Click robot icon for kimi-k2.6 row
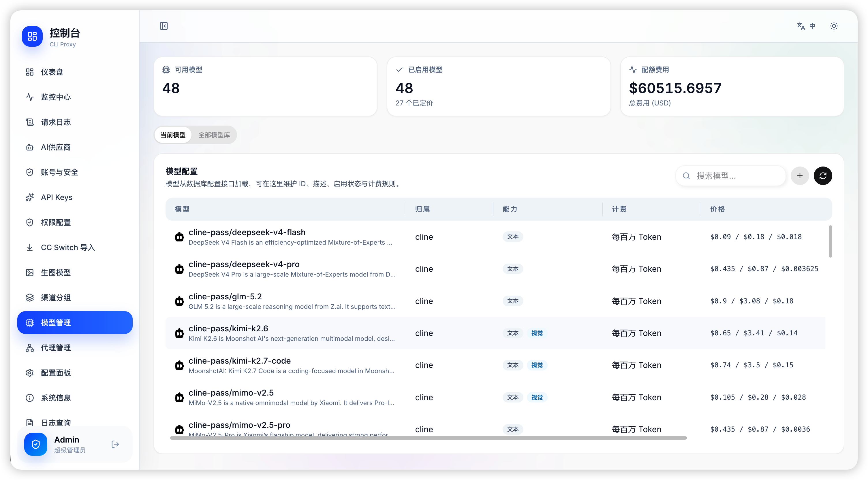The width and height of the screenshot is (868, 480). pos(179,333)
